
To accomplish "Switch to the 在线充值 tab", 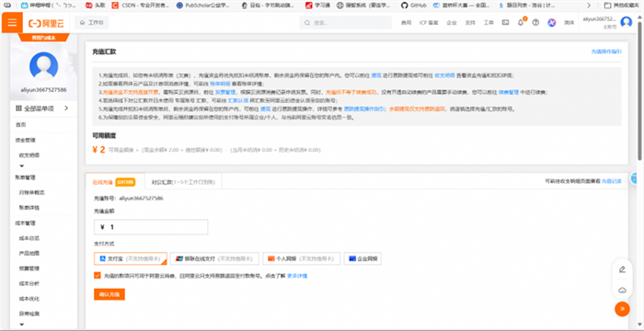I will click(x=115, y=181).
